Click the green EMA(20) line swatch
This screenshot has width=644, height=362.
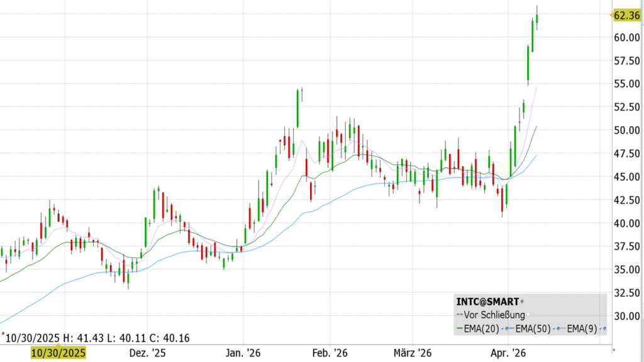click(458, 329)
